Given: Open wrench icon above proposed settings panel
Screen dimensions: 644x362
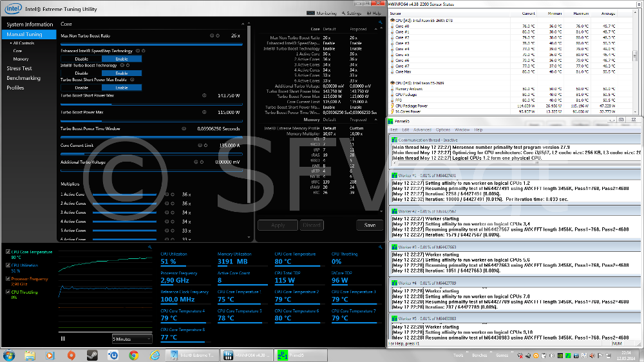Looking at the screenshot, I should point(381,22).
